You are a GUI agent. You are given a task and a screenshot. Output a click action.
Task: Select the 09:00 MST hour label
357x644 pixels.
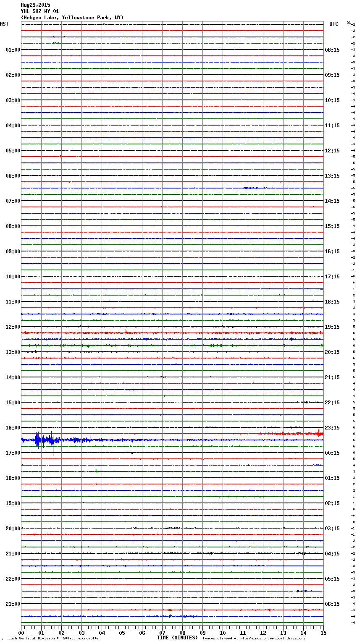[x=13, y=251]
